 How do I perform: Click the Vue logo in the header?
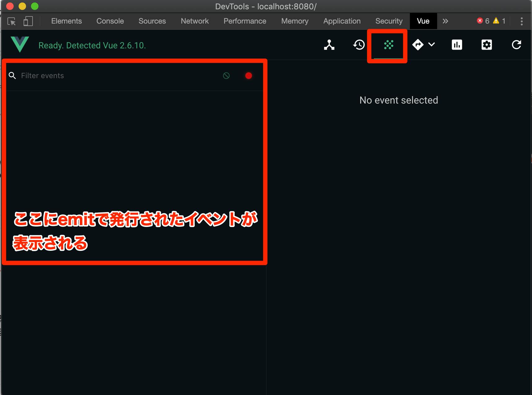click(x=20, y=44)
